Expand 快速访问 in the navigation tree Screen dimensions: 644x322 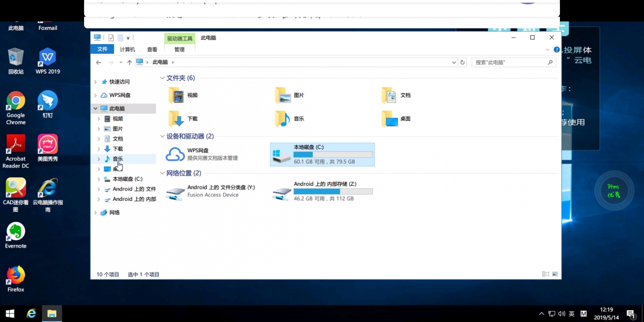pyautogui.click(x=95, y=82)
